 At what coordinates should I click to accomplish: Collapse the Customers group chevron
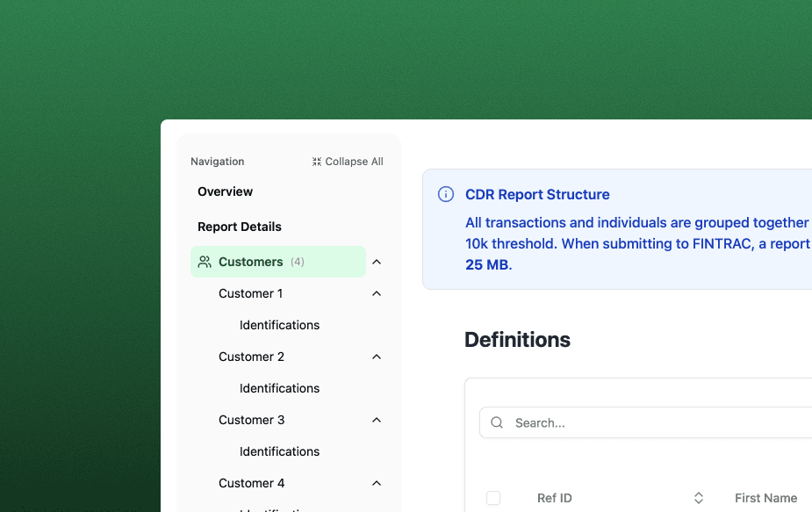tap(376, 262)
